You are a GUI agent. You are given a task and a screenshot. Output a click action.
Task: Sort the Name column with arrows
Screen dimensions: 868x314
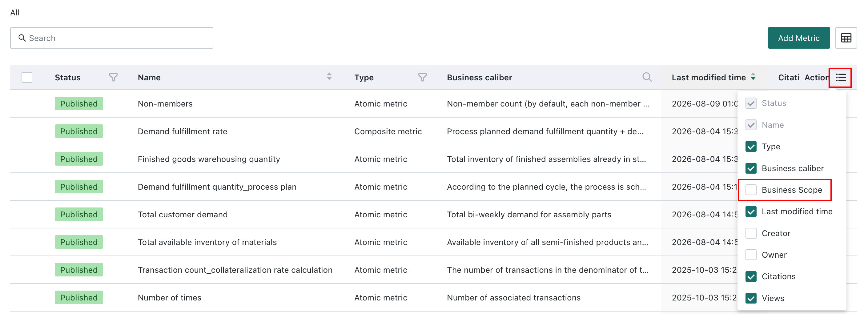pyautogui.click(x=329, y=77)
